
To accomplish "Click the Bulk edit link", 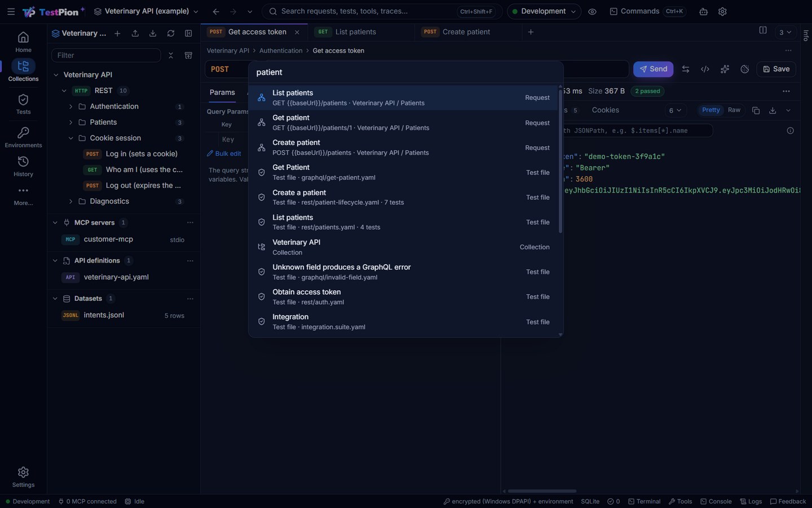I will pos(224,154).
